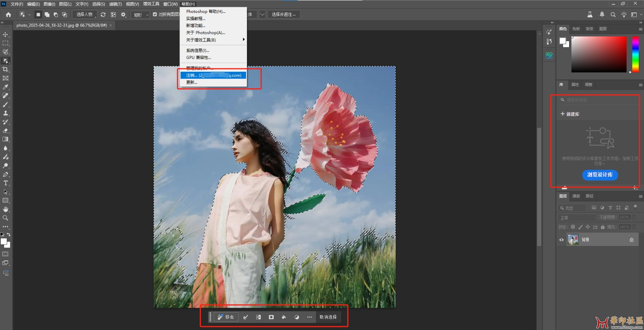
Task: Toggle lock all in Layers panel
Action: pyautogui.click(x=603, y=227)
